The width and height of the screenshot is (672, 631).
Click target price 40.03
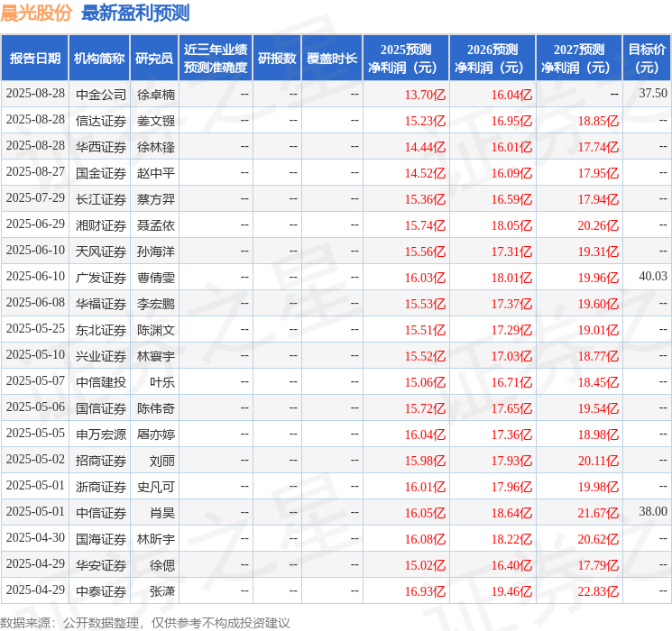pos(653,277)
